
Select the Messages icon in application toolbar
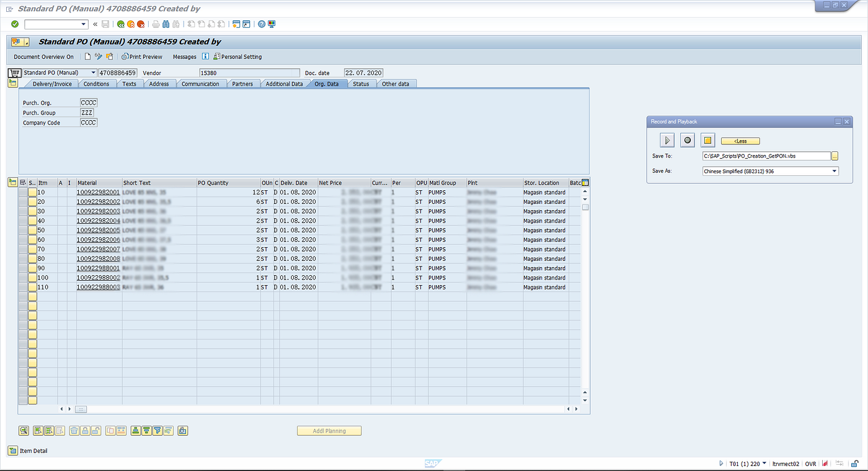pos(184,56)
